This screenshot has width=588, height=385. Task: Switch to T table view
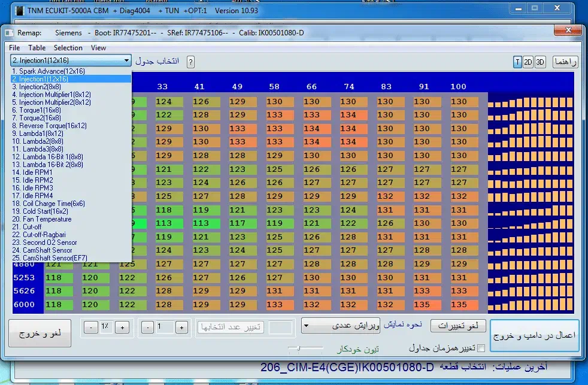517,62
